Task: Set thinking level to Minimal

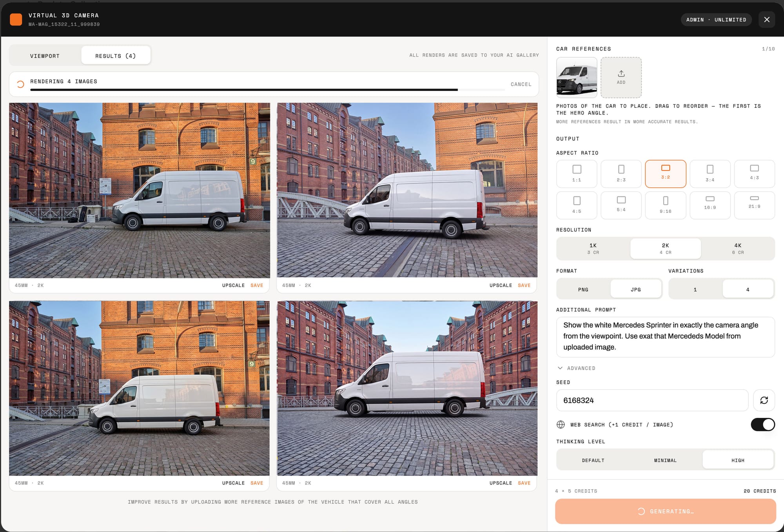Action: click(x=666, y=460)
